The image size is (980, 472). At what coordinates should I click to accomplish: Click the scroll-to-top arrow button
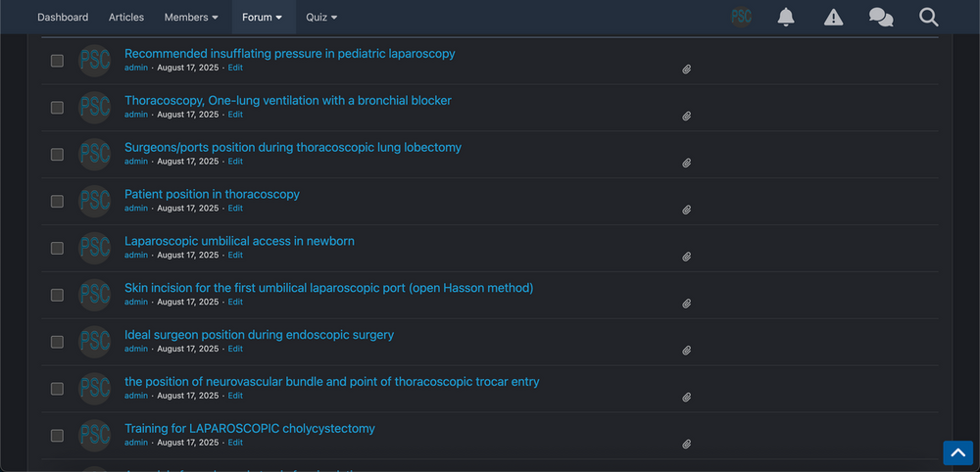957,452
